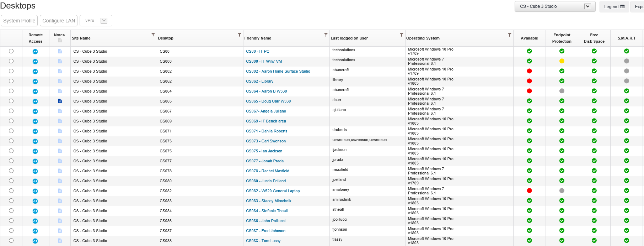Sort by Free Disk Space header

point(594,38)
